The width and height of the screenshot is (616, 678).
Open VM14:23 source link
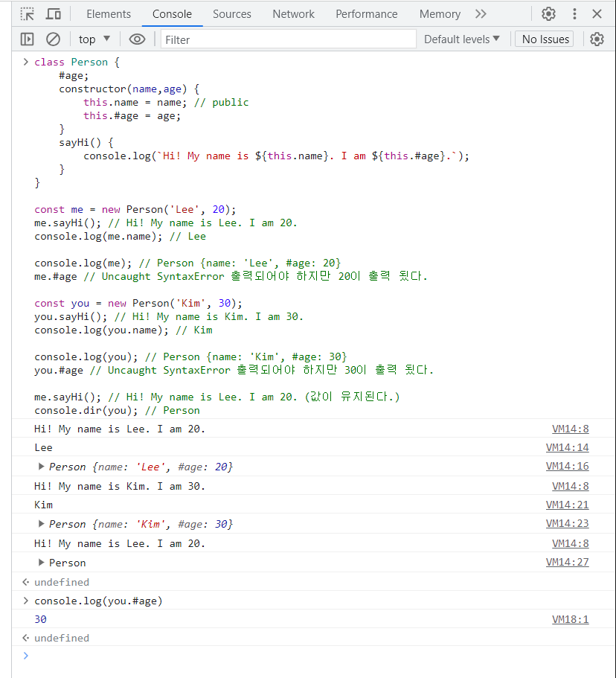tap(567, 523)
